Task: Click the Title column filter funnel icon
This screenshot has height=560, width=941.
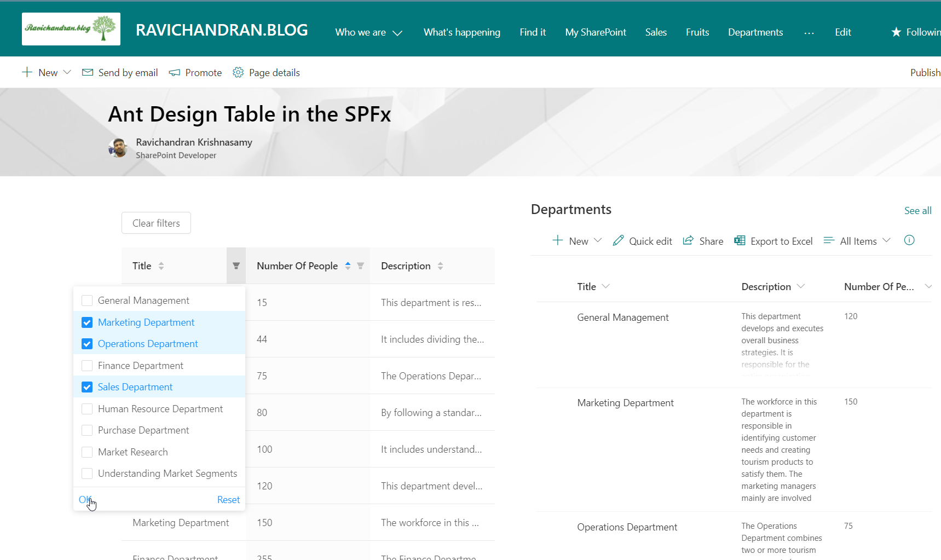Action: [236, 266]
